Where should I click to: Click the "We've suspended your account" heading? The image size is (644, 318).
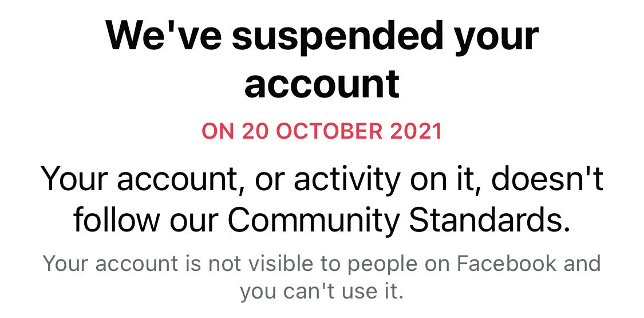click(322, 60)
